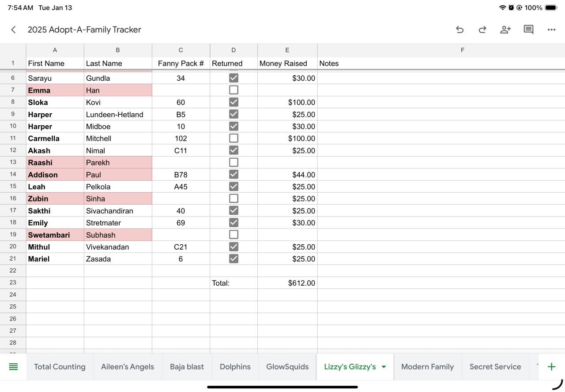565x392 pixels.
Task: Uncheck Returned checkbox for Sloka Kovi
Action: [x=234, y=102]
